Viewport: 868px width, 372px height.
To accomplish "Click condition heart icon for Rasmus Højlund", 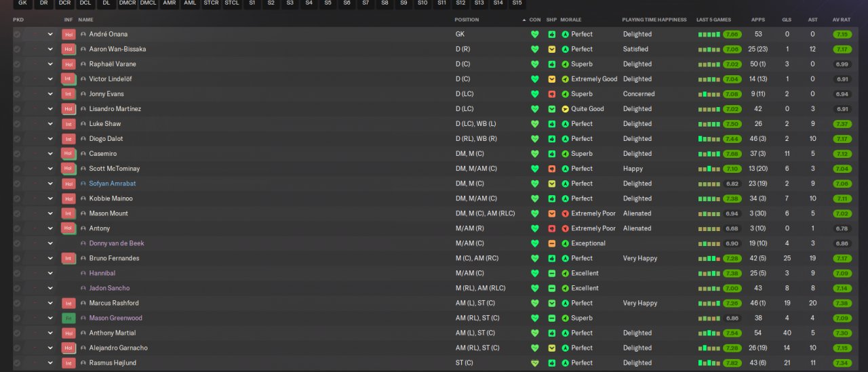I will [534, 363].
